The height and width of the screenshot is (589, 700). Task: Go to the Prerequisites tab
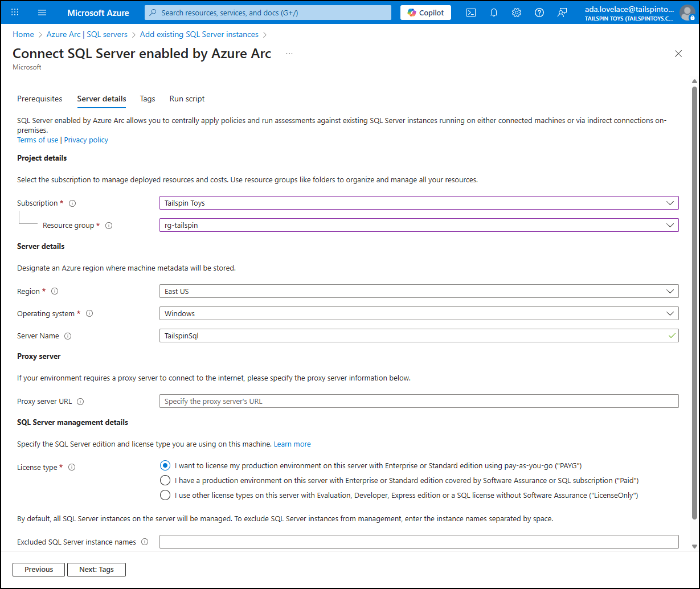(x=39, y=99)
